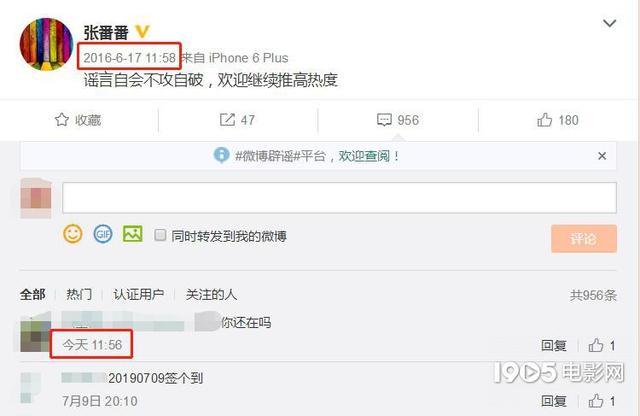
Task: Click the star favorite 收藏 icon
Action: [62, 120]
